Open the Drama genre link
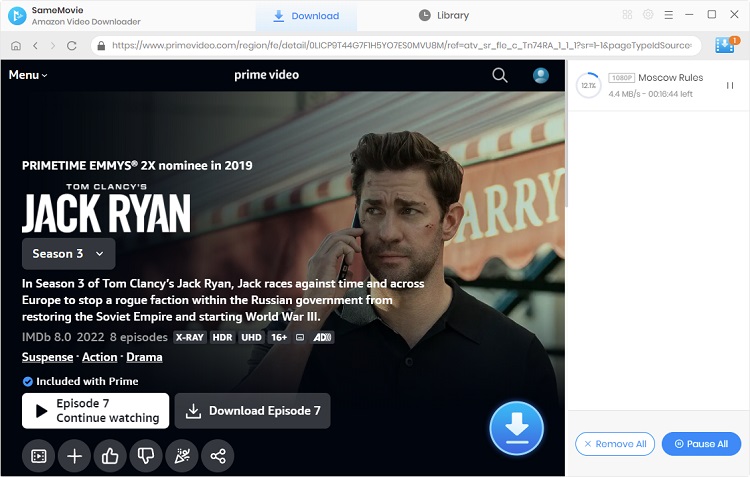The image size is (750, 477). coord(144,357)
